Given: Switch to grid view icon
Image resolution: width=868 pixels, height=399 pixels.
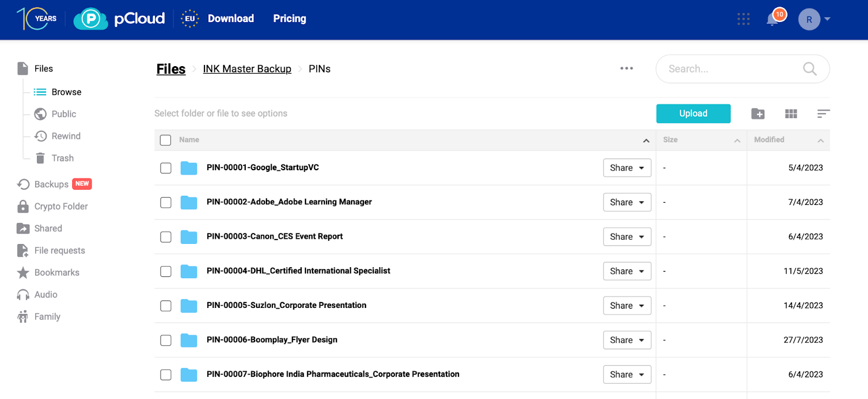Looking at the screenshot, I should 791,113.
